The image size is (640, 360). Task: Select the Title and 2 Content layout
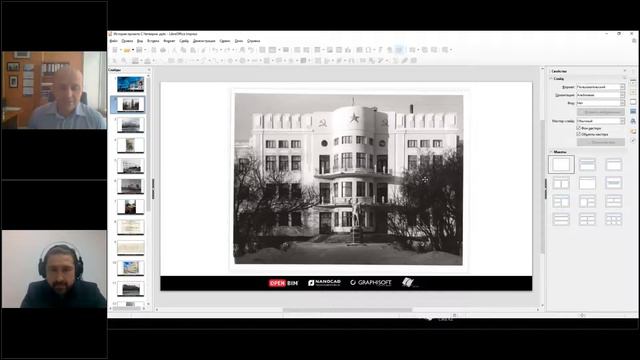pos(561,183)
